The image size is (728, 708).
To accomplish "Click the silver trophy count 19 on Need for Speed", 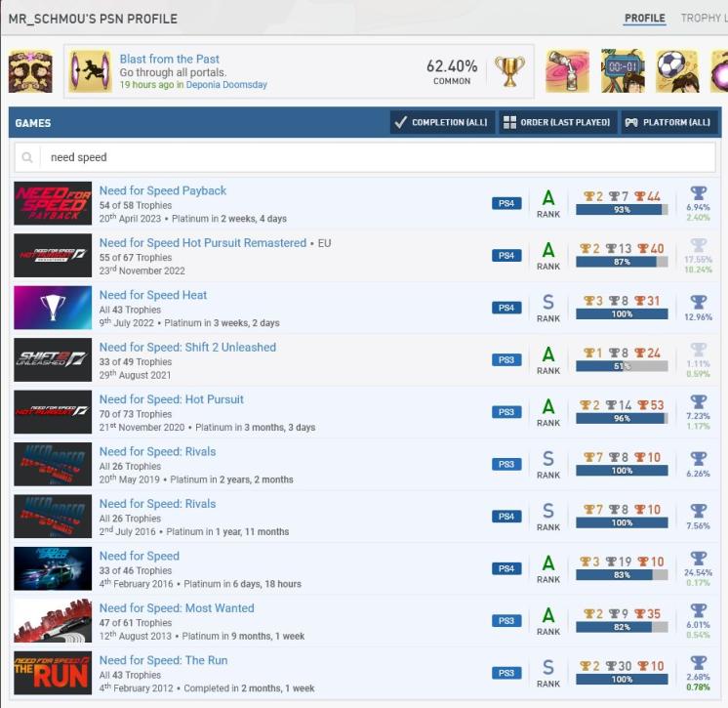I will point(618,562).
